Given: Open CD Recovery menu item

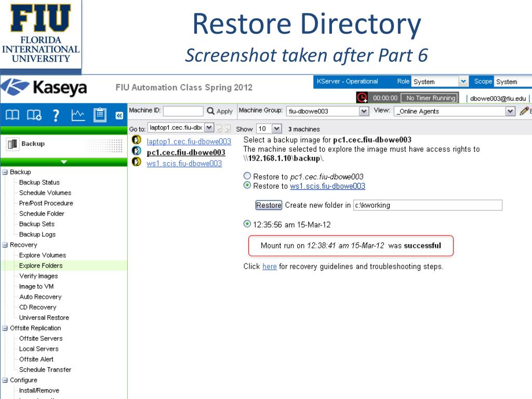Looking at the screenshot, I should pos(37,308).
